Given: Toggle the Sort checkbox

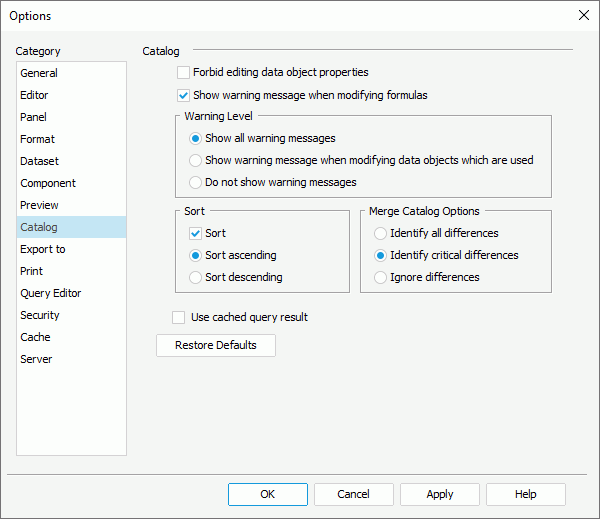Looking at the screenshot, I should coord(195,233).
